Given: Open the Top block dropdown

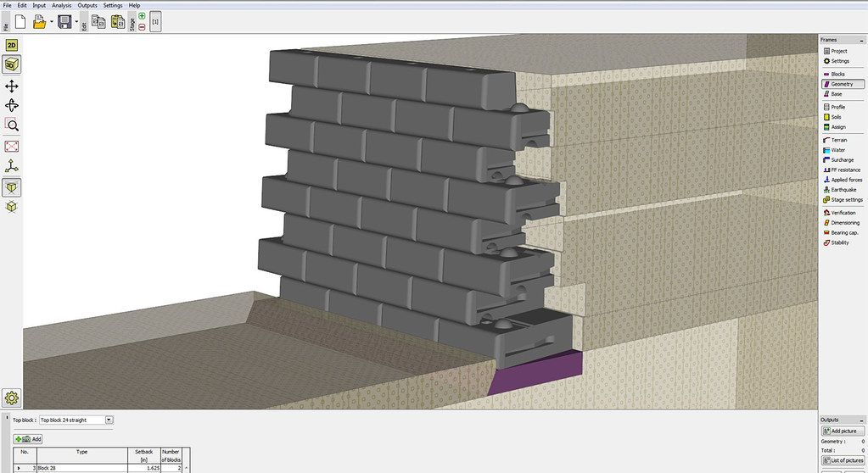Looking at the screenshot, I should coord(76,420).
